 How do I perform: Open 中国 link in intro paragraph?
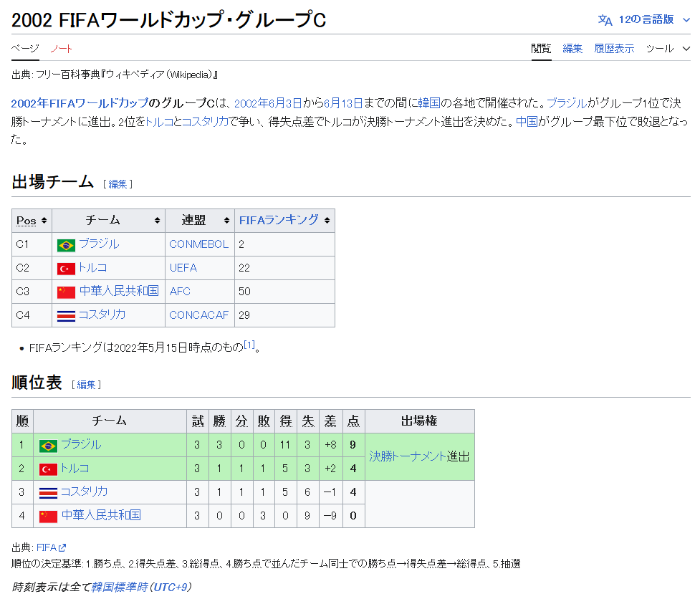pos(527,121)
